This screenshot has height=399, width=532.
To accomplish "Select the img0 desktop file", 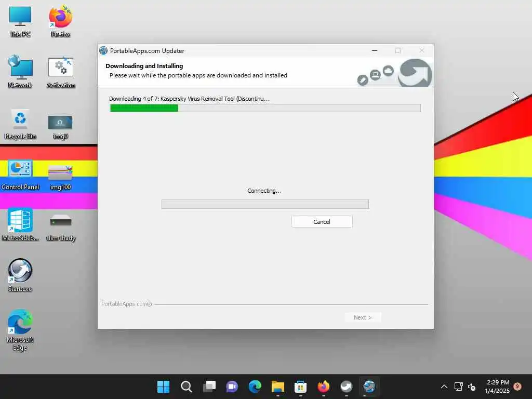I will pos(60,127).
